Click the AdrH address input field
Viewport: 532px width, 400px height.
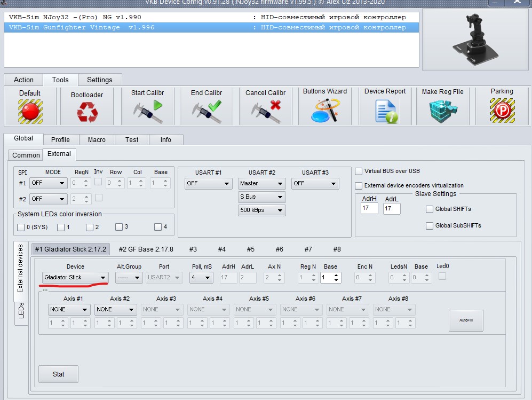point(369,208)
